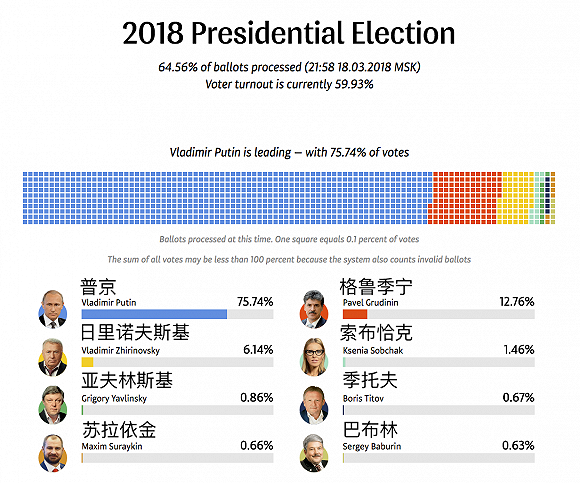Click the red Grudinin vote percentage bar
Image resolution: width=580 pixels, height=483 pixels.
pos(355,314)
